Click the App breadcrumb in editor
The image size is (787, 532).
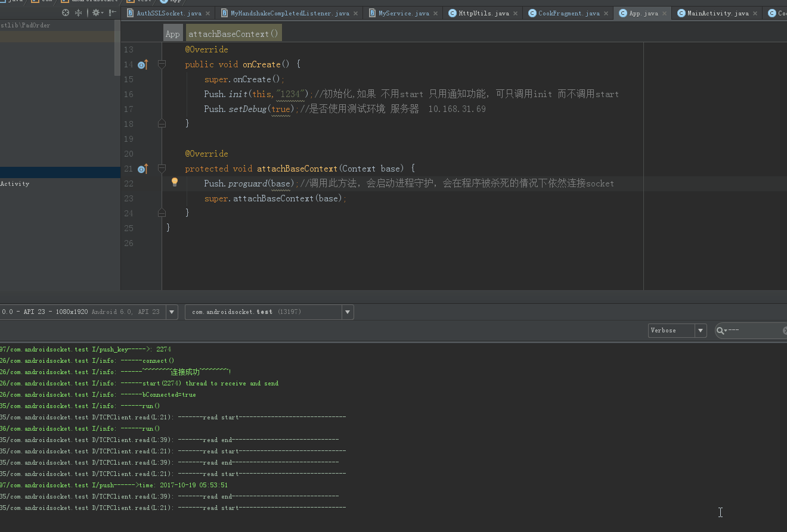coord(173,34)
